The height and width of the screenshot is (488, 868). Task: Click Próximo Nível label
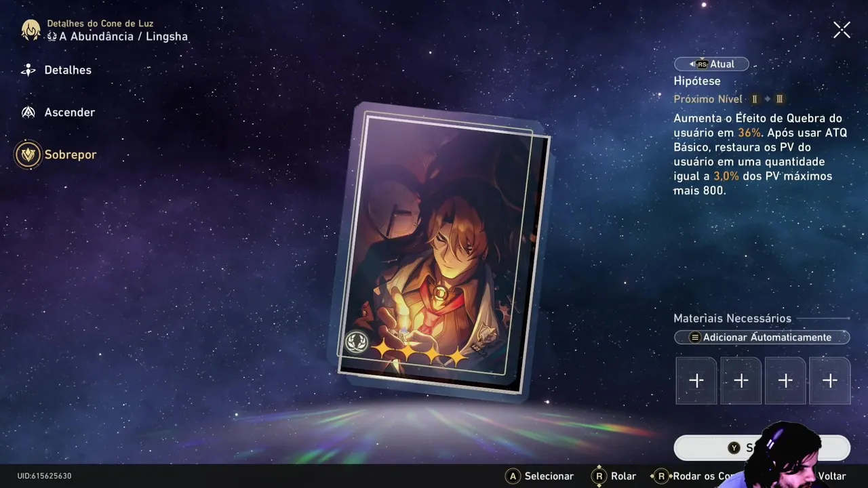(x=708, y=99)
